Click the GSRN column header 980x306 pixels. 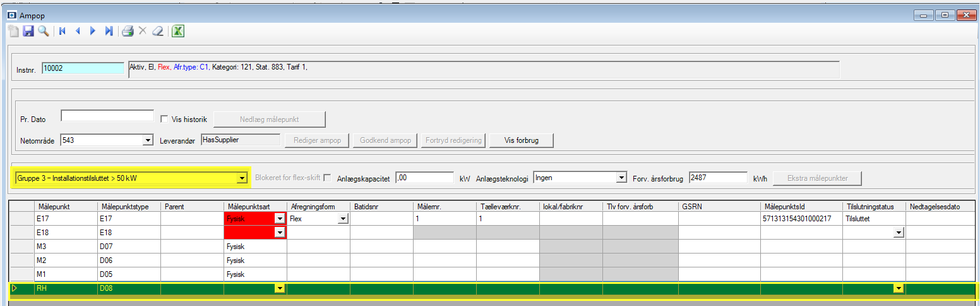pyautogui.click(x=719, y=206)
